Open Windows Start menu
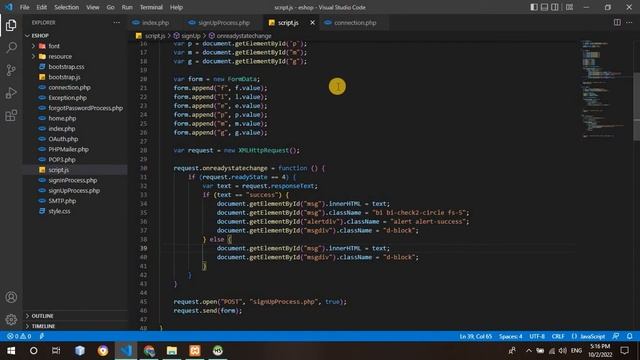This screenshot has height=360, width=640. pos(11,351)
